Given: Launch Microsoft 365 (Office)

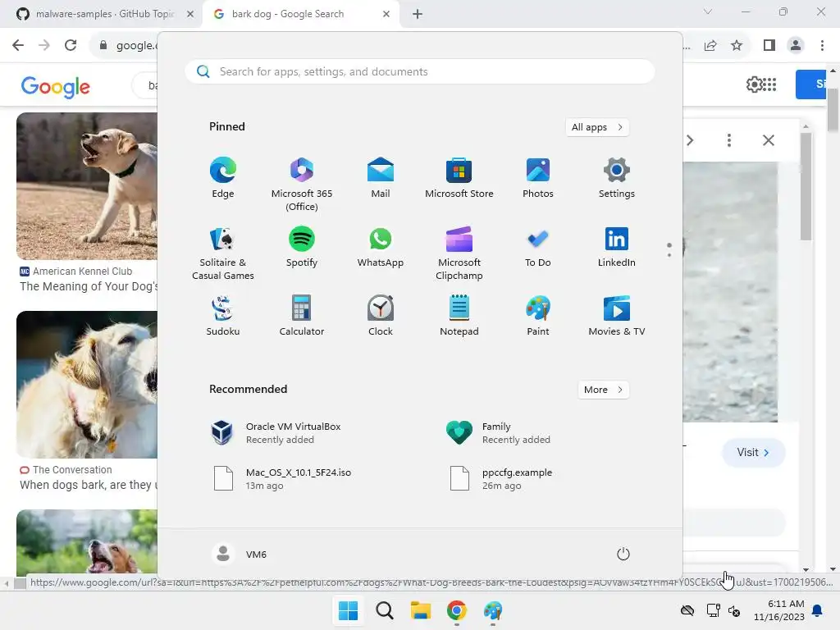Looking at the screenshot, I should click(x=302, y=184).
